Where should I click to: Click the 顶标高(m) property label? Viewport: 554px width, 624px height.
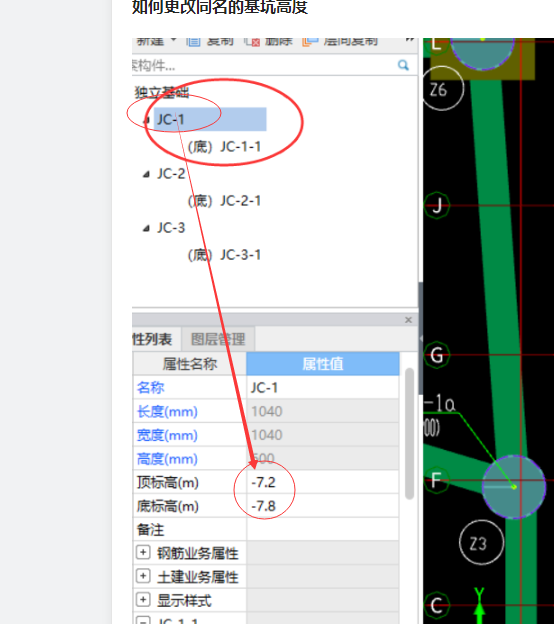point(168,483)
